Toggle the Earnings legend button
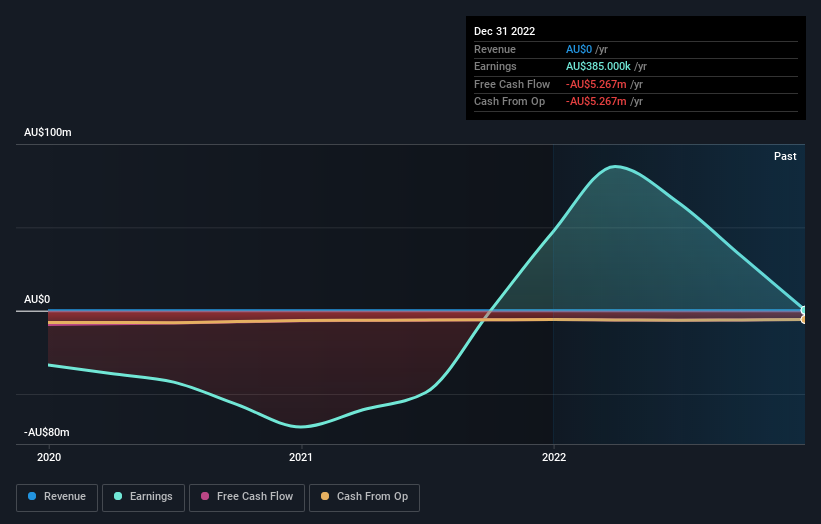 (x=143, y=497)
